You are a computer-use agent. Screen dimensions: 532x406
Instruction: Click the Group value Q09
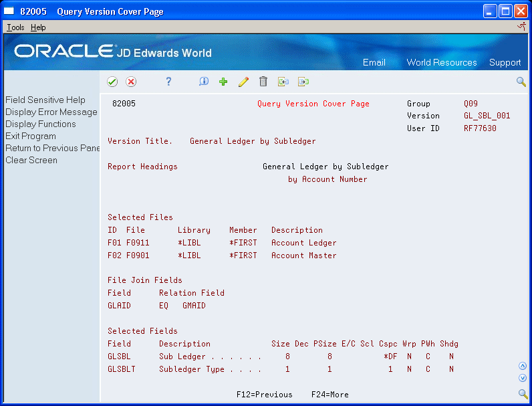[x=471, y=104]
